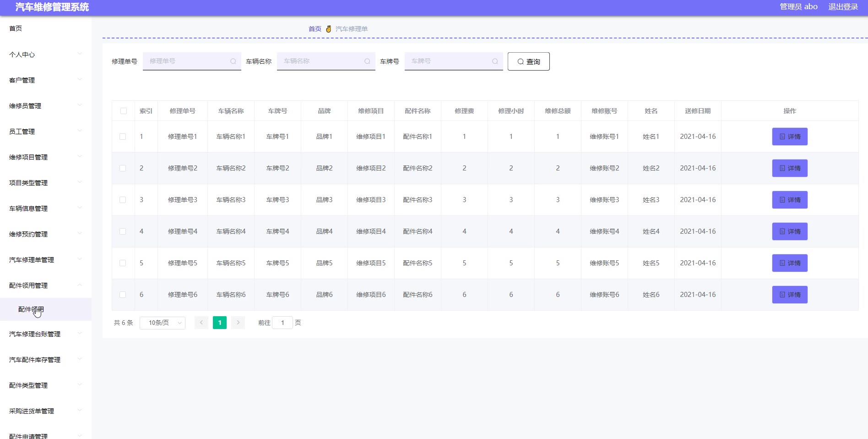The height and width of the screenshot is (439, 868).
Task: Click 退出登录 to log out
Action: [x=843, y=7]
